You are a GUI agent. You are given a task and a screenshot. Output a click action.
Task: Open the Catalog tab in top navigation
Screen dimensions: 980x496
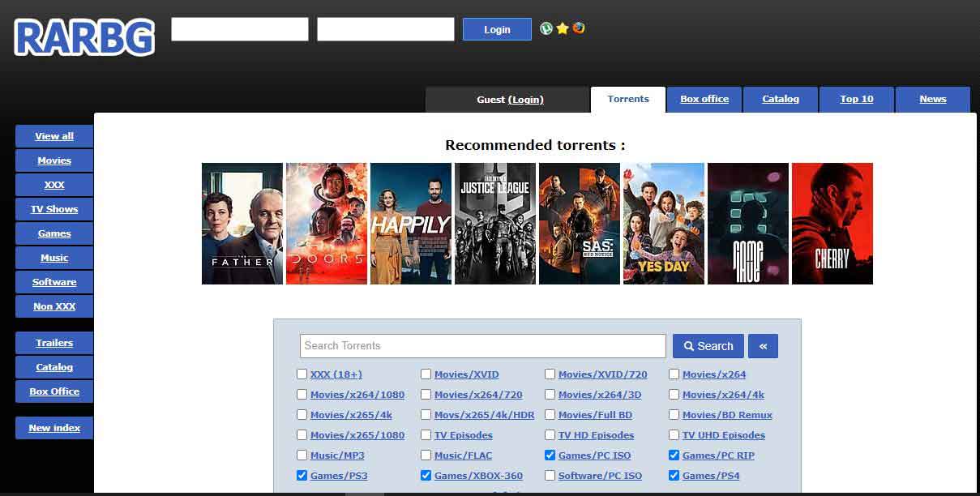pyautogui.click(x=781, y=99)
